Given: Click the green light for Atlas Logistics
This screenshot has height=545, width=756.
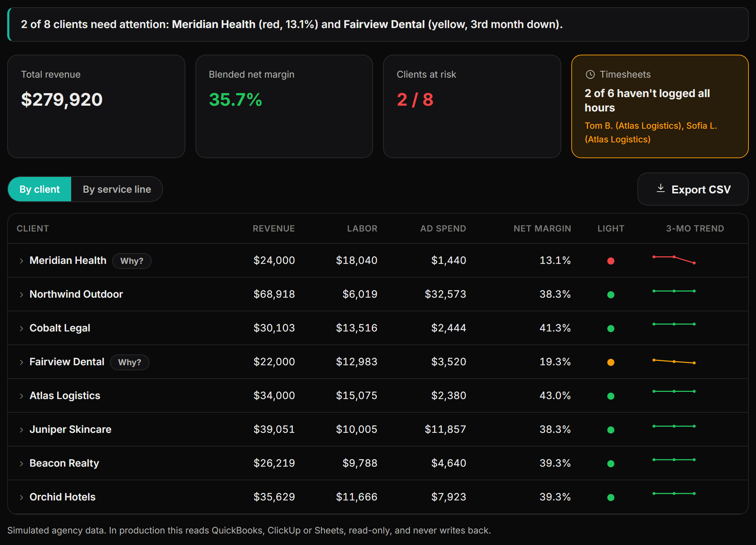Looking at the screenshot, I should (610, 396).
